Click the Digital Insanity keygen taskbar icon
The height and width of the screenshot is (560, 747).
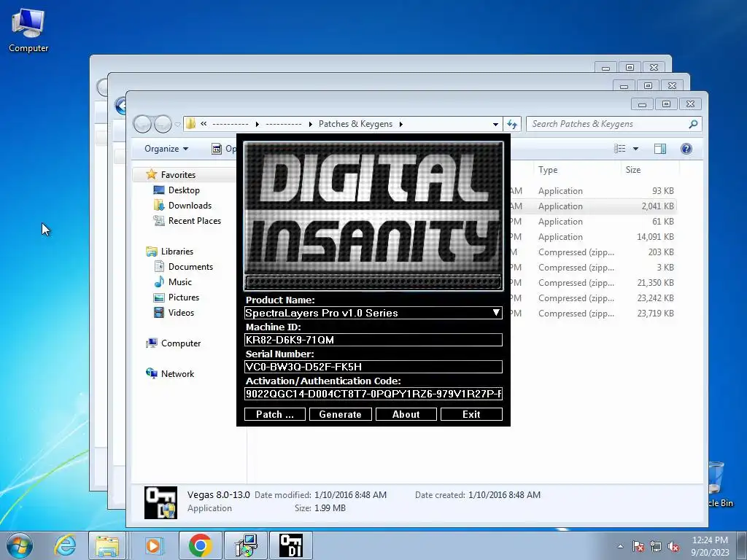coord(291,545)
